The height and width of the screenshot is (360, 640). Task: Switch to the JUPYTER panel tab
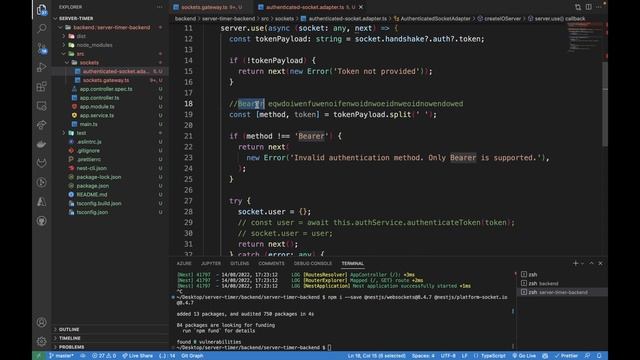pos(211,264)
